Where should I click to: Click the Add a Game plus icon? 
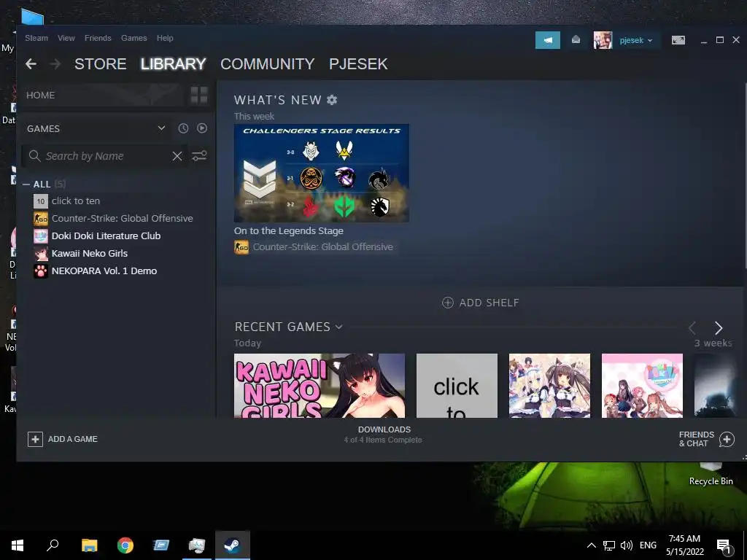[x=35, y=439]
